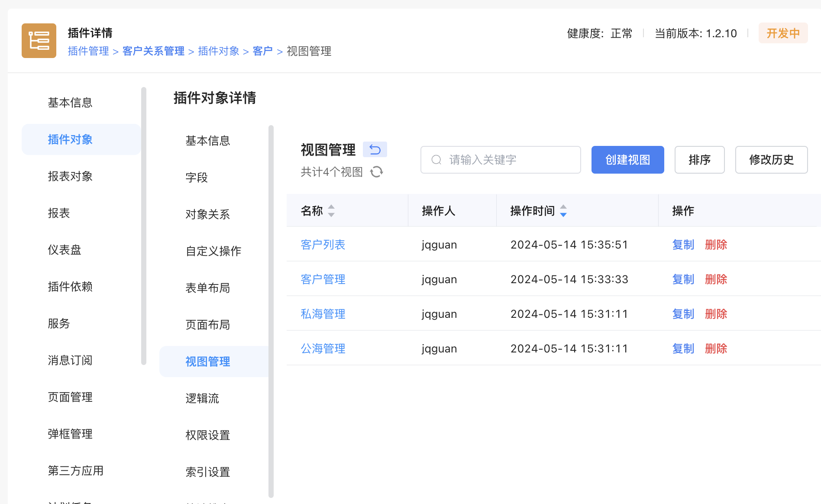Copy the 客户管理 view

click(683, 279)
